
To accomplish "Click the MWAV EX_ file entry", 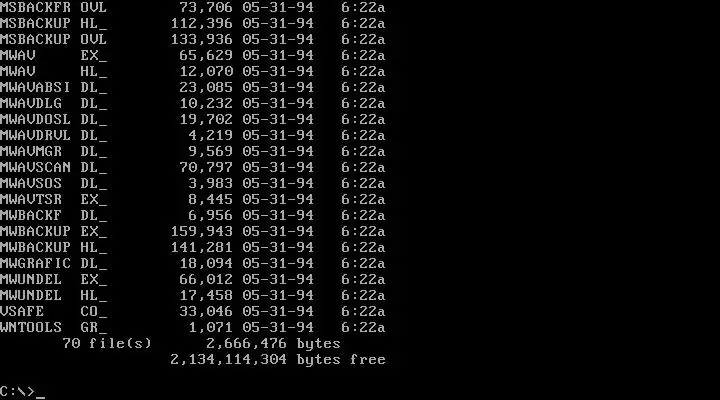I will tap(192, 56).
